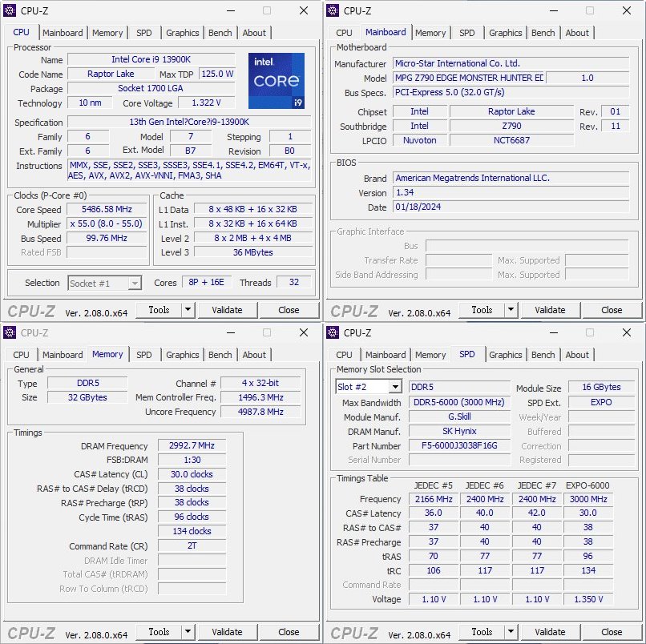Click Close button in the SPD tab window
646x644 pixels.
tap(612, 632)
